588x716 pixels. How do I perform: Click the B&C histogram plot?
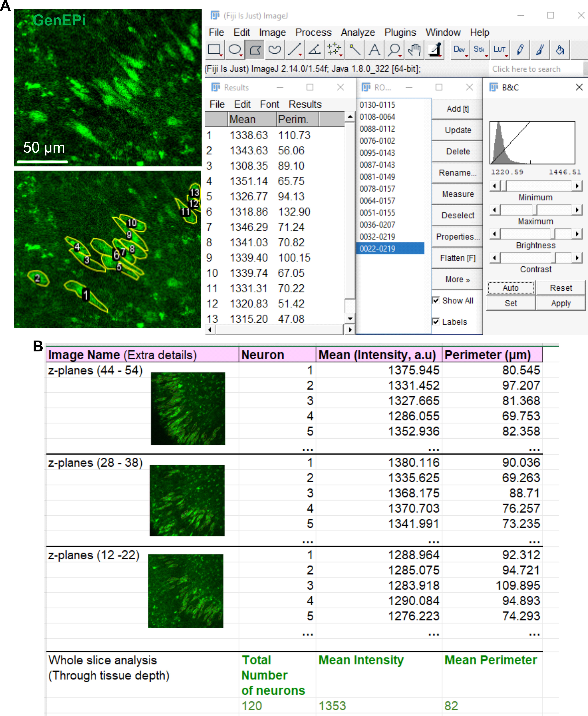coord(533,143)
